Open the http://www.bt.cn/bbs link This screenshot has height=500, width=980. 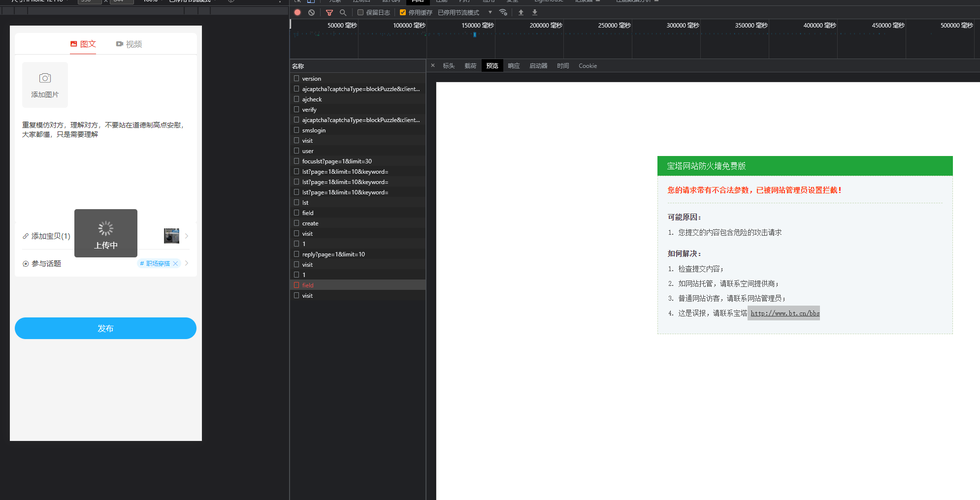[x=785, y=313]
